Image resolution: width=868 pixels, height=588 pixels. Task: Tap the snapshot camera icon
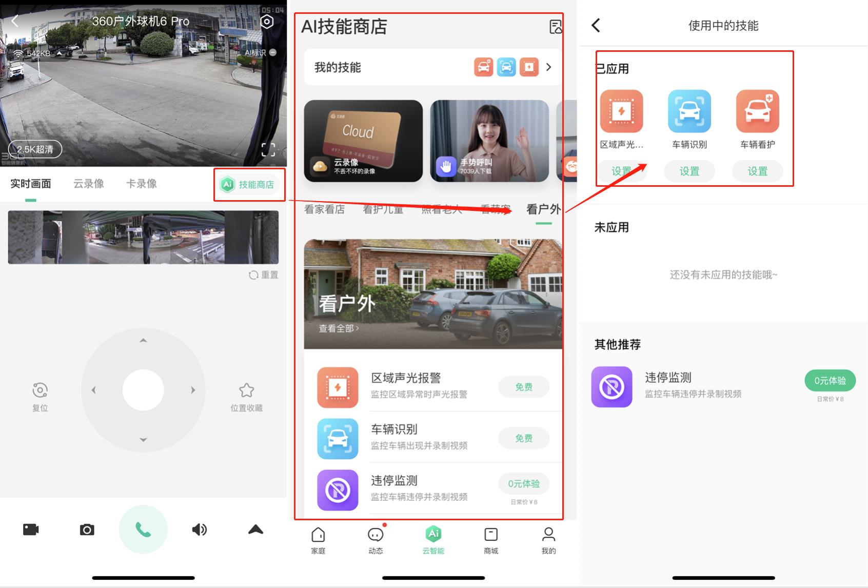point(87,530)
